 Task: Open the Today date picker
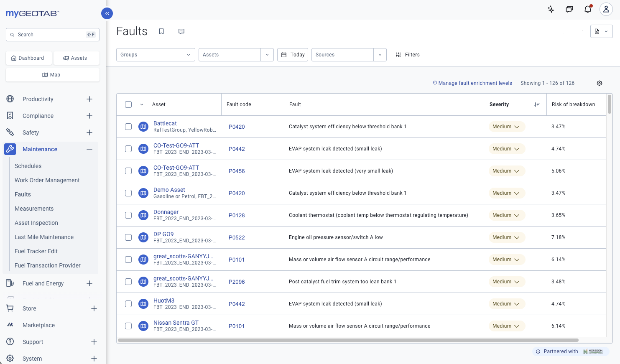[292, 54]
